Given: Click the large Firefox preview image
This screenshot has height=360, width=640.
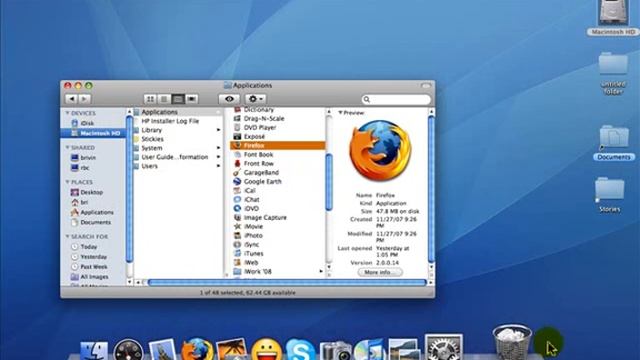Looking at the screenshot, I should (x=380, y=151).
